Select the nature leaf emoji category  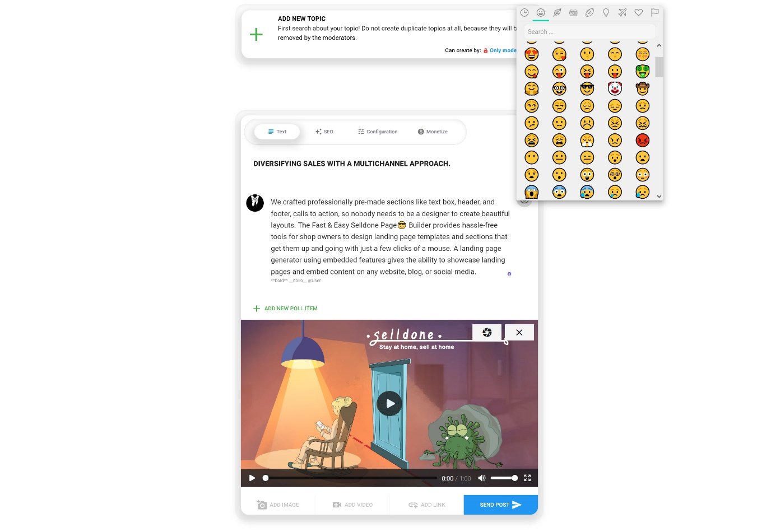coord(557,12)
